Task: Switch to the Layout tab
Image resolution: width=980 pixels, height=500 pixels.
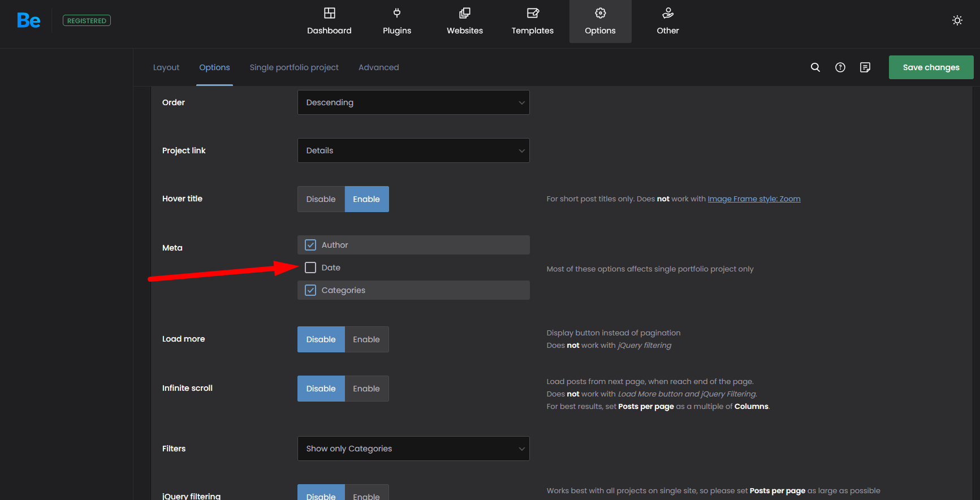Action: pyautogui.click(x=166, y=67)
